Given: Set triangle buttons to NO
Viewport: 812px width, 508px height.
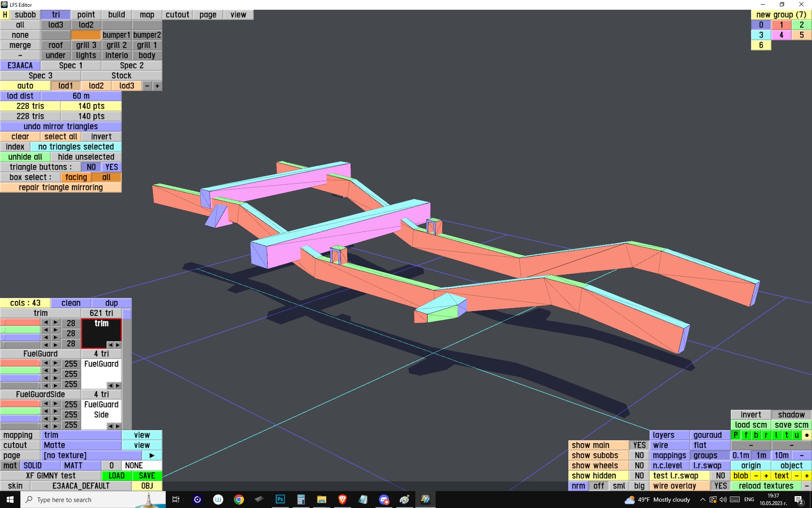Looking at the screenshot, I should pyautogui.click(x=91, y=167).
